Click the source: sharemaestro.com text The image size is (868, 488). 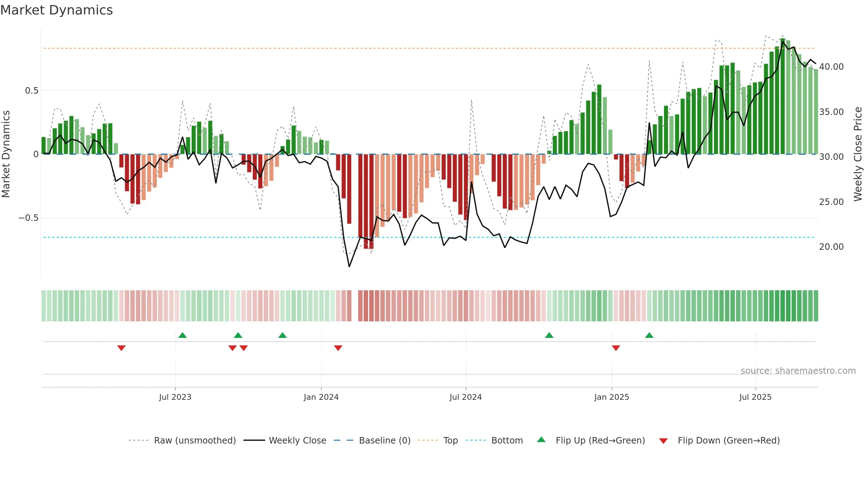pyautogui.click(x=798, y=371)
